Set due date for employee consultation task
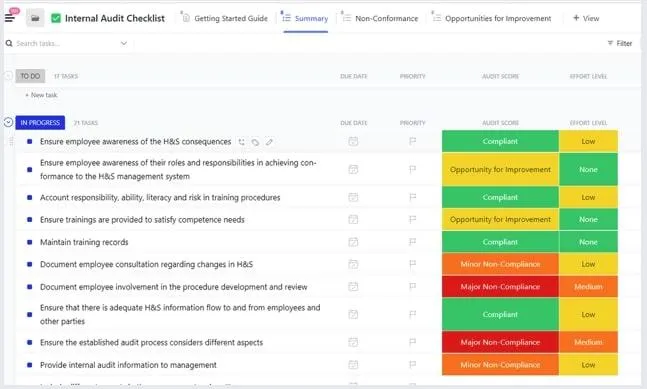This screenshot has height=389, width=647. point(353,264)
